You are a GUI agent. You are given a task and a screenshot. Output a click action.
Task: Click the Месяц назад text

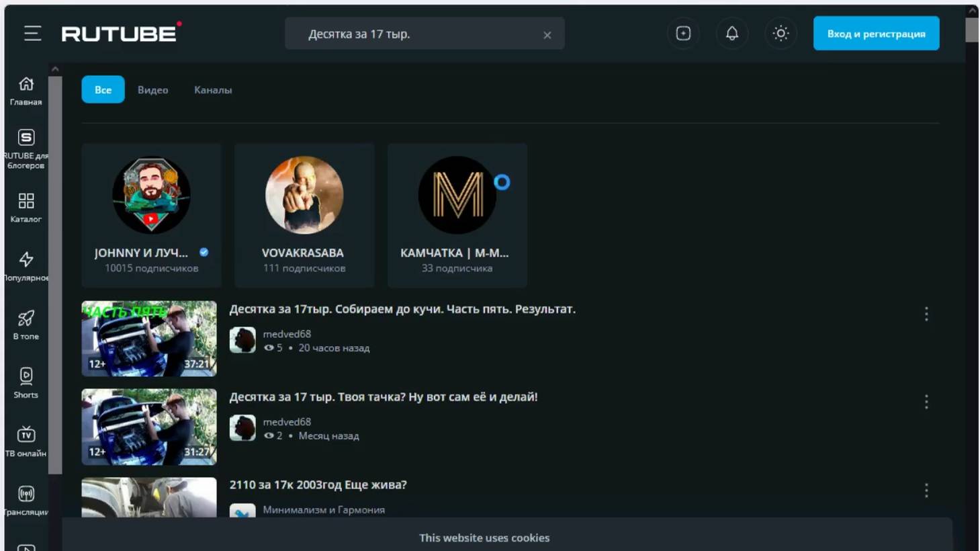coord(328,436)
